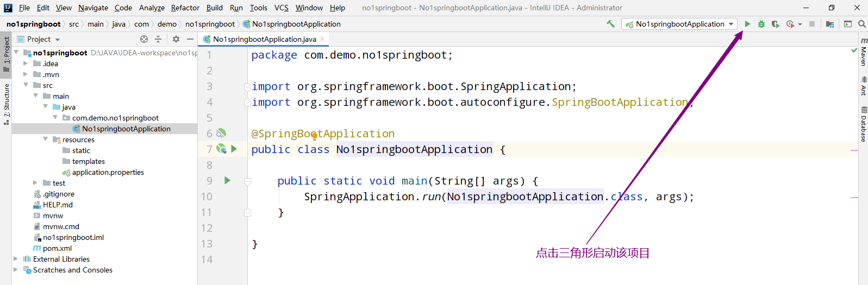The height and width of the screenshot is (285, 868).
Task: Expand the test folder
Action: [35, 183]
